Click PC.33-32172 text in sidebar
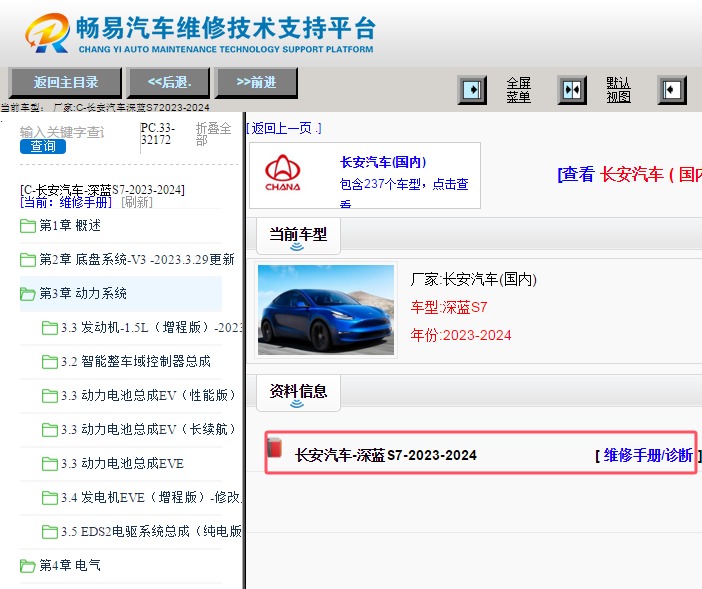 tap(158, 134)
